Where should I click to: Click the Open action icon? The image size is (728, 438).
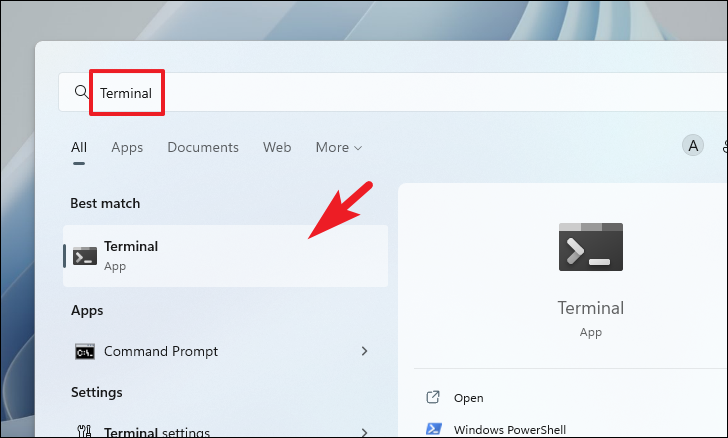coord(433,397)
